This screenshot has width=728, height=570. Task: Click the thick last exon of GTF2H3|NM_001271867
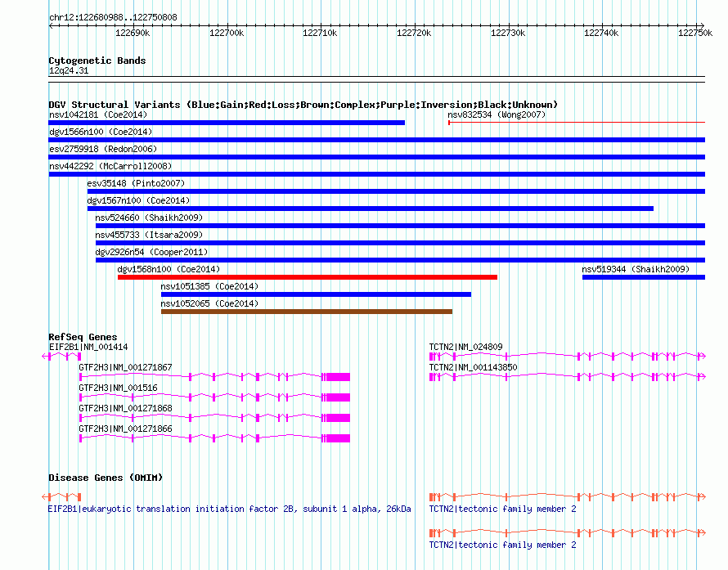[338, 377]
